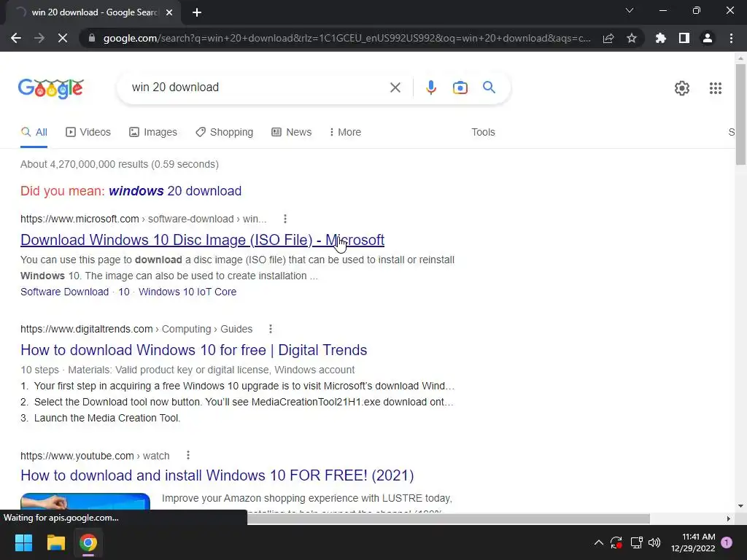The width and height of the screenshot is (747, 560).
Task: Show hidden system tray icons
Action: [x=599, y=542]
